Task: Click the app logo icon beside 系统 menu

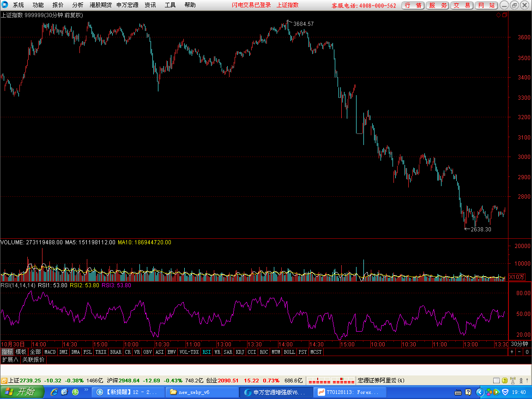Action: (5, 5)
